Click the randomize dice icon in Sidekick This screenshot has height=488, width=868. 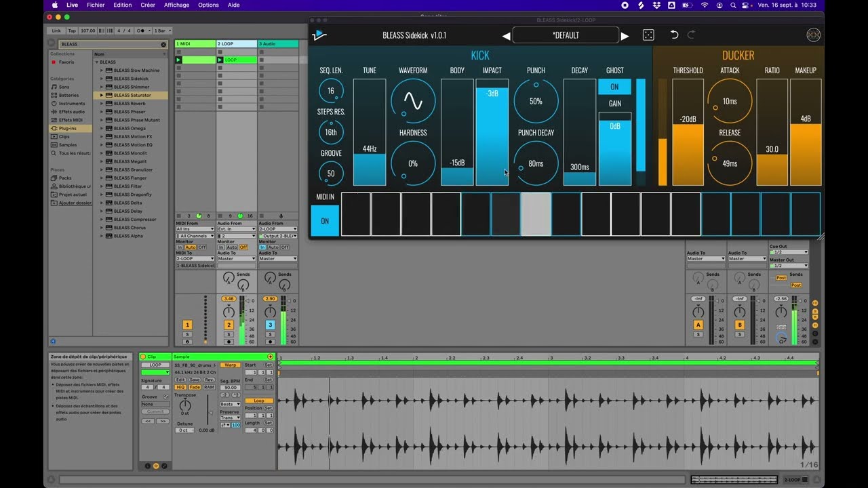pyautogui.click(x=648, y=35)
